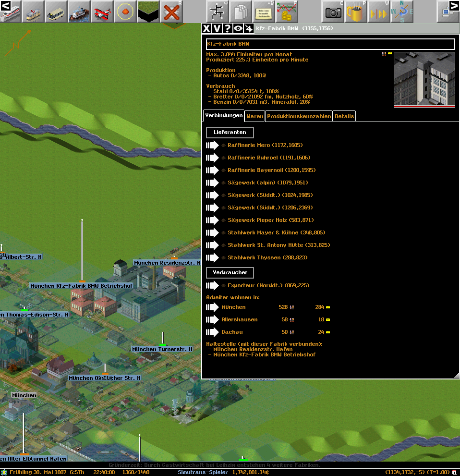Toggle the pin to keep window open
This screenshot has height=476, width=460.
[249, 28]
